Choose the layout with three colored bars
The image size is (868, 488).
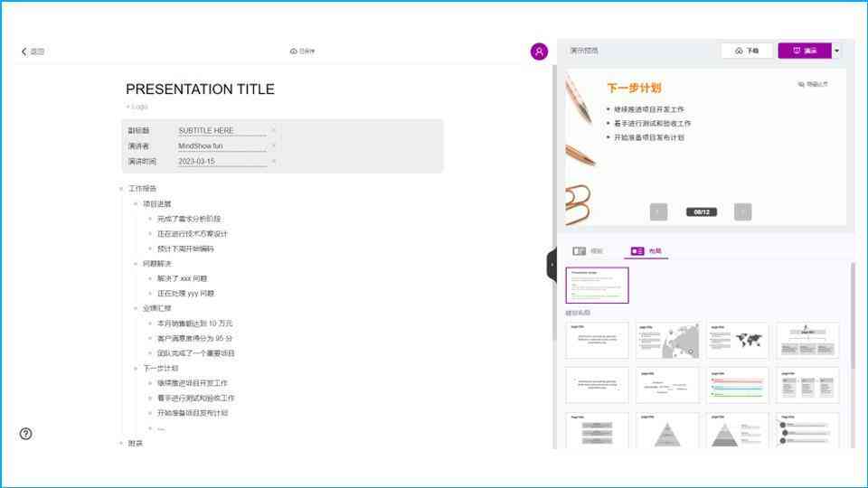[738, 386]
